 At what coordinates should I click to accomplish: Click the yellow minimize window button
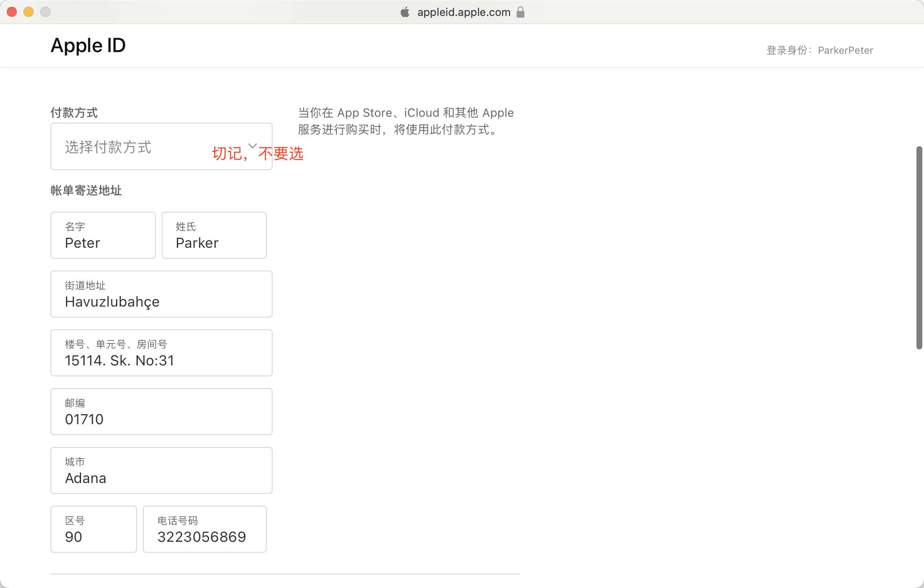pos(29,12)
